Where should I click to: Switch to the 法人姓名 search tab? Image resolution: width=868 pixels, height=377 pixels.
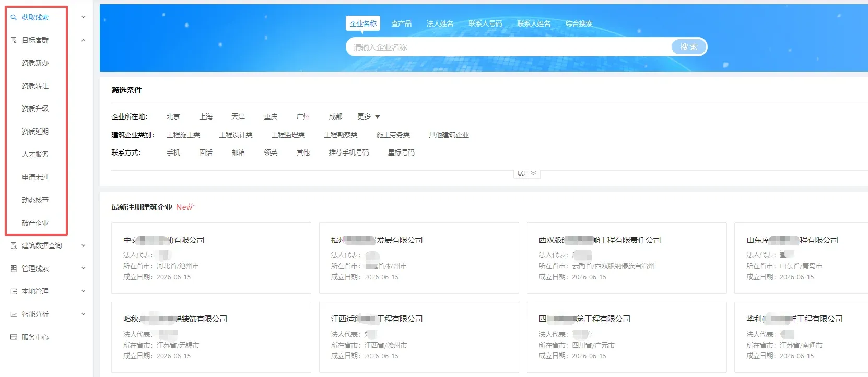(x=440, y=23)
